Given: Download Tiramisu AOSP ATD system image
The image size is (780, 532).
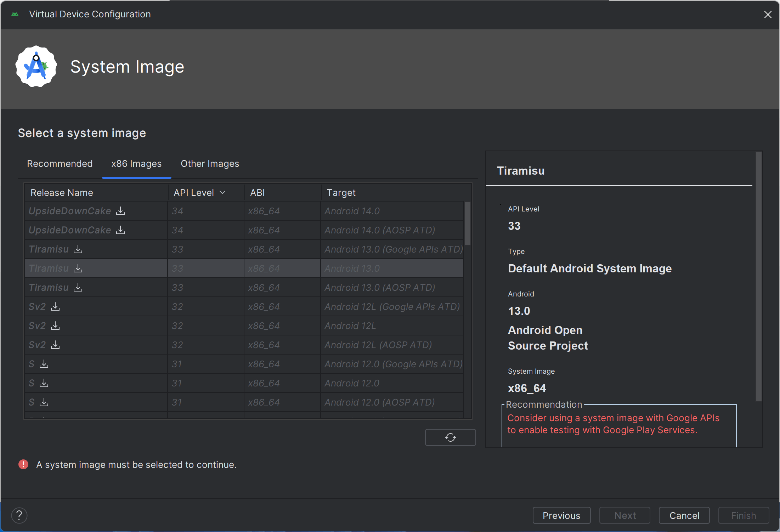Looking at the screenshot, I should click(x=78, y=288).
